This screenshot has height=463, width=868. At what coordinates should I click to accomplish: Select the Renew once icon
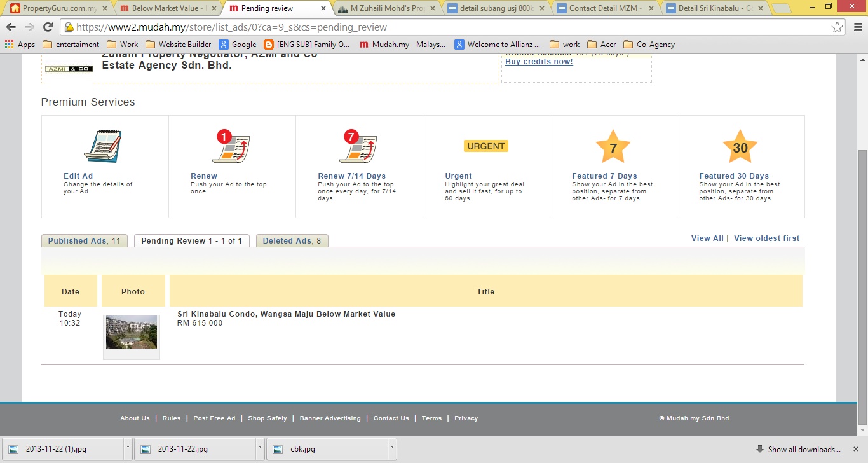click(231, 146)
